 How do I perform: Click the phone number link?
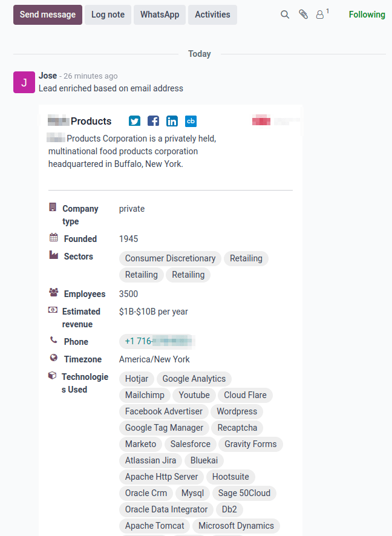click(157, 341)
